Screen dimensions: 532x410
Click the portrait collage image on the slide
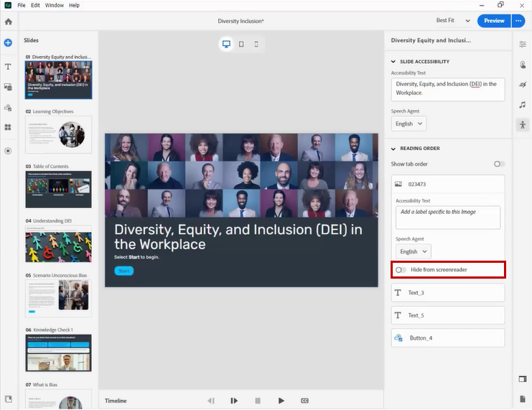point(241,175)
